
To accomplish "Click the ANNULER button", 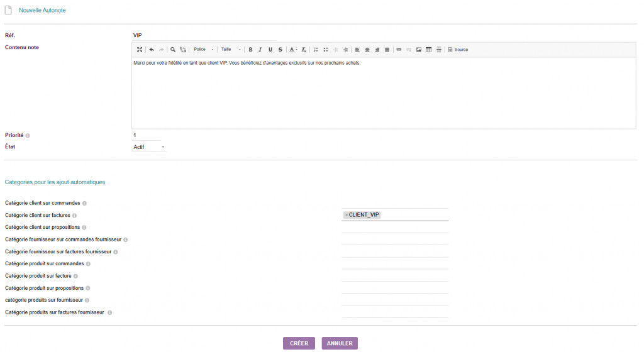I will 340,343.
